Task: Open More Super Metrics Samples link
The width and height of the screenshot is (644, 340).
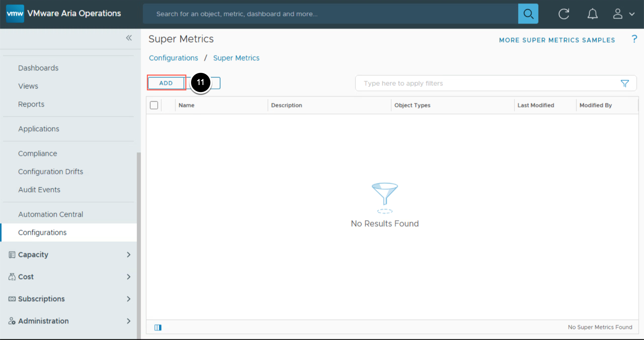Action: 557,40
